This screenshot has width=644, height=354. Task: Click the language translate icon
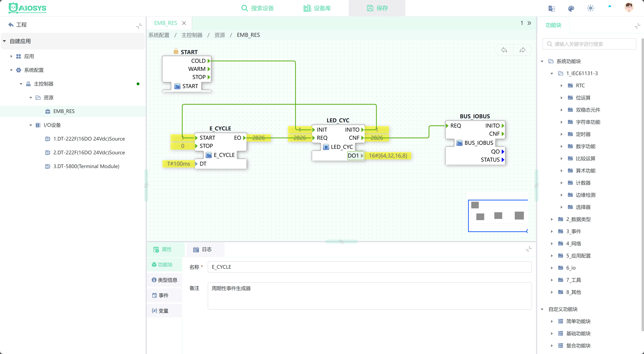(552, 9)
